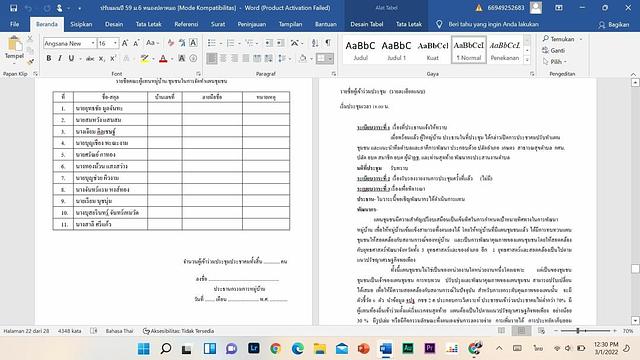The width and height of the screenshot is (640, 360).
Task: Click the increase font size icon
Action: pyautogui.click(x=125, y=43)
